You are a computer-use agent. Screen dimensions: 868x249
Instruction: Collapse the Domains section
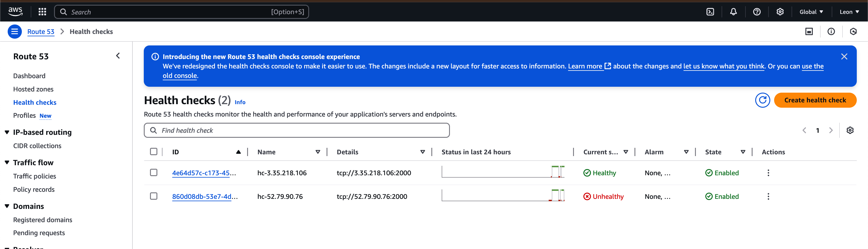pyautogui.click(x=7, y=207)
